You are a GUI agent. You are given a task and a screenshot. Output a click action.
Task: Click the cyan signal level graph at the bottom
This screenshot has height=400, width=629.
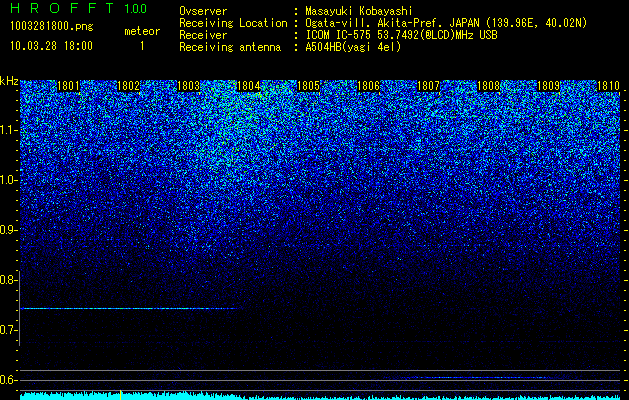click(320, 397)
